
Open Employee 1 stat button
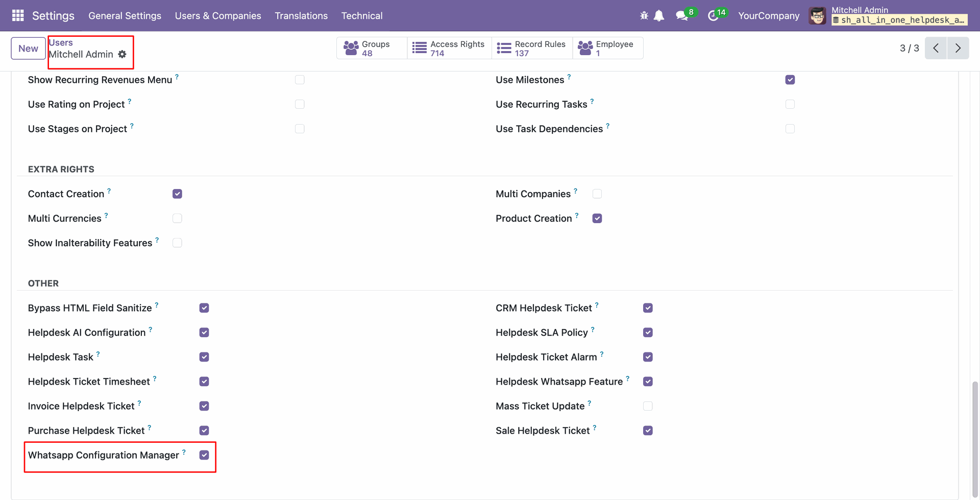607,48
